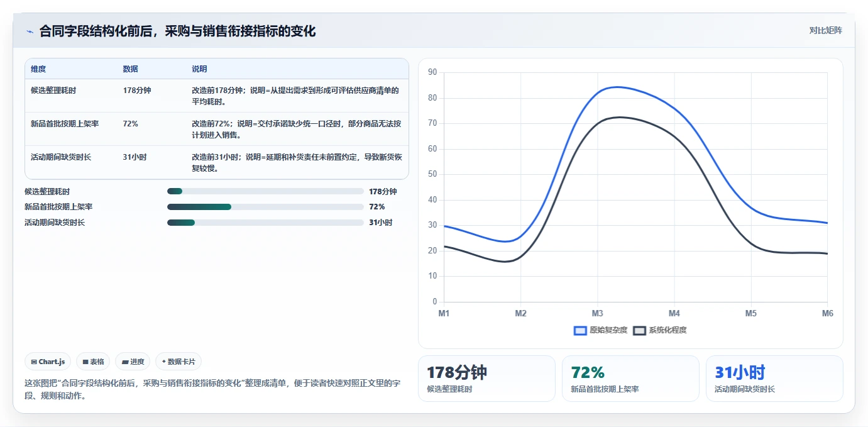Click the 50 y-axis label
This screenshot has width=868, height=427.
[432, 174]
